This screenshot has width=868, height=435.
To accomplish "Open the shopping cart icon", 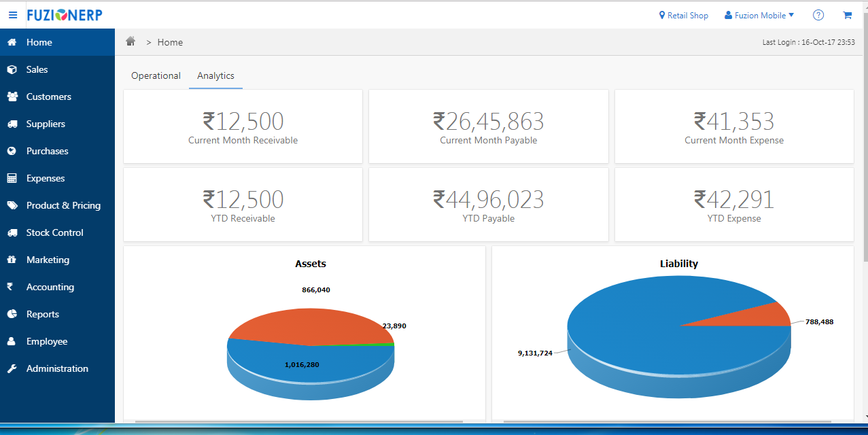I will (x=847, y=15).
